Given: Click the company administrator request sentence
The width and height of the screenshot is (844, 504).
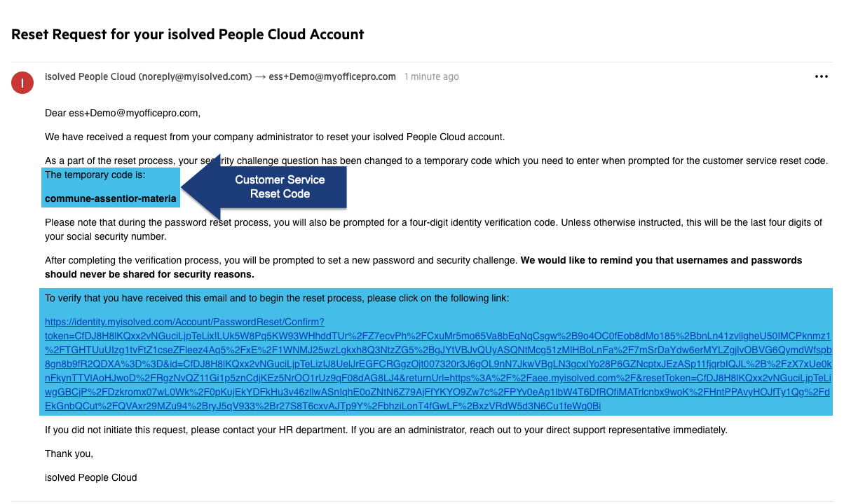Looking at the screenshot, I should [x=275, y=137].
